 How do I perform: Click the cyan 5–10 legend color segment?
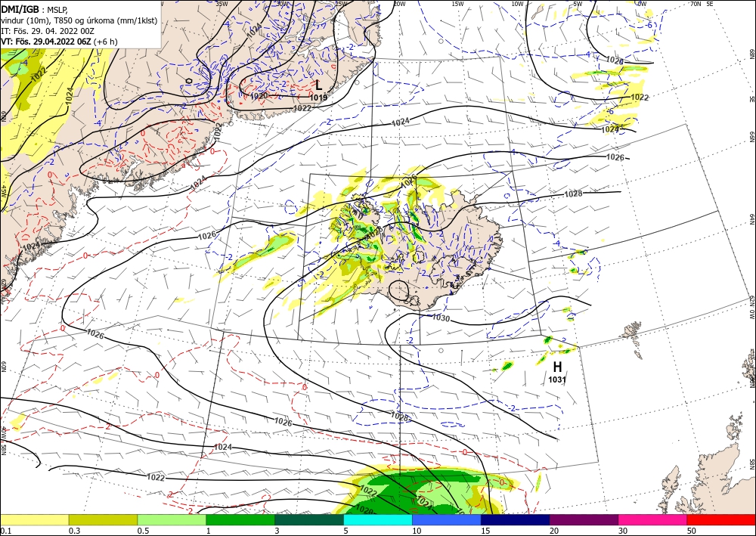[x=378, y=519]
